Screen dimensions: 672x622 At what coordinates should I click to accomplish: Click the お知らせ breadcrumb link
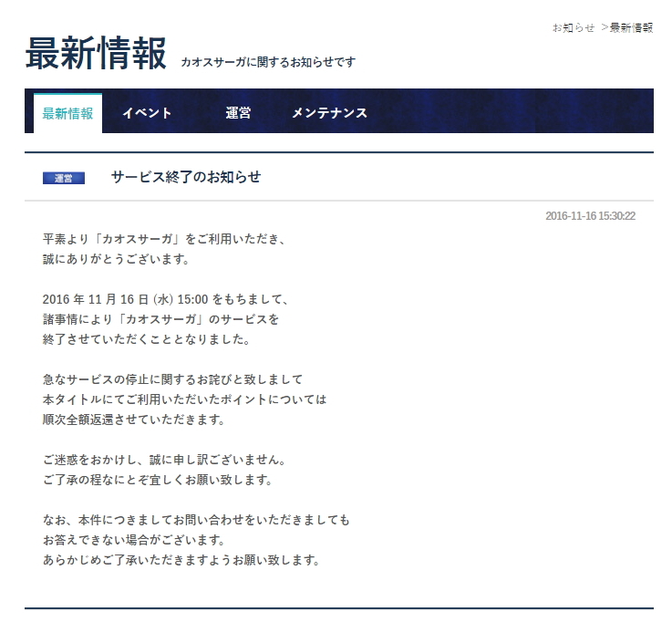[573, 27]
